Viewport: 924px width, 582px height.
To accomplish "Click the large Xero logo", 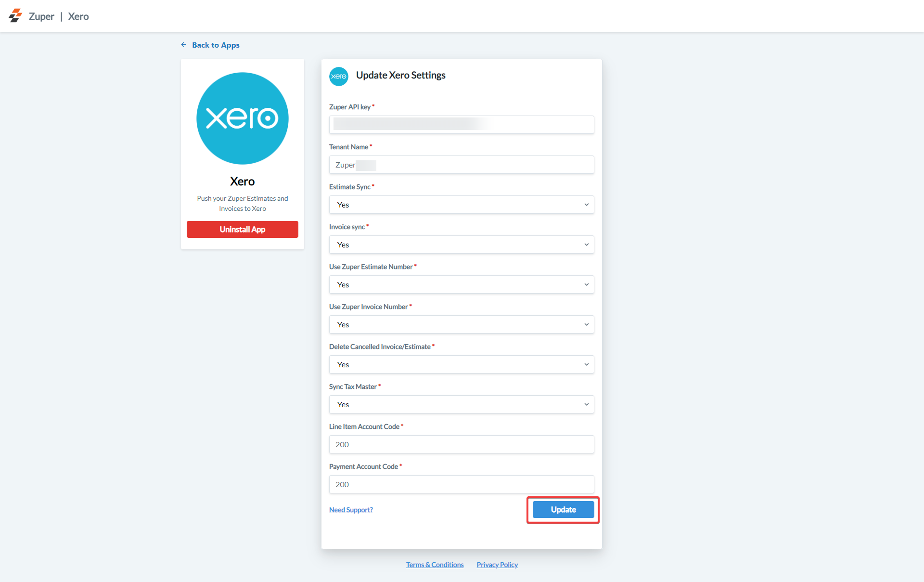I will pos(242,118).
